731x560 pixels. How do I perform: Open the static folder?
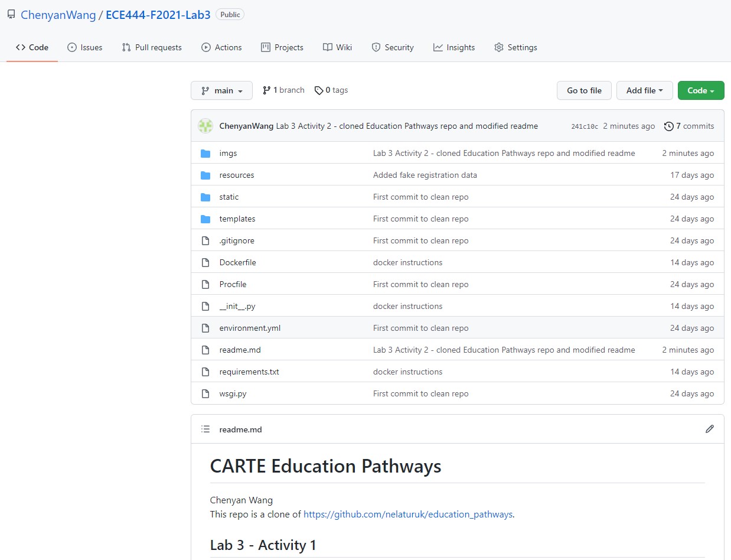229,197
